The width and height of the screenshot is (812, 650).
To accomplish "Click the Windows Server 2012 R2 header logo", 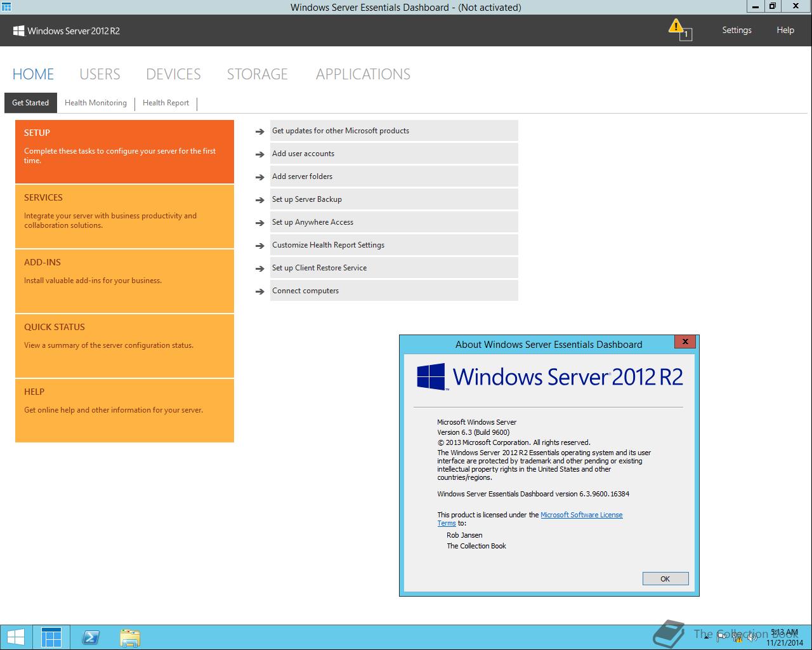I will pos(67,30).
